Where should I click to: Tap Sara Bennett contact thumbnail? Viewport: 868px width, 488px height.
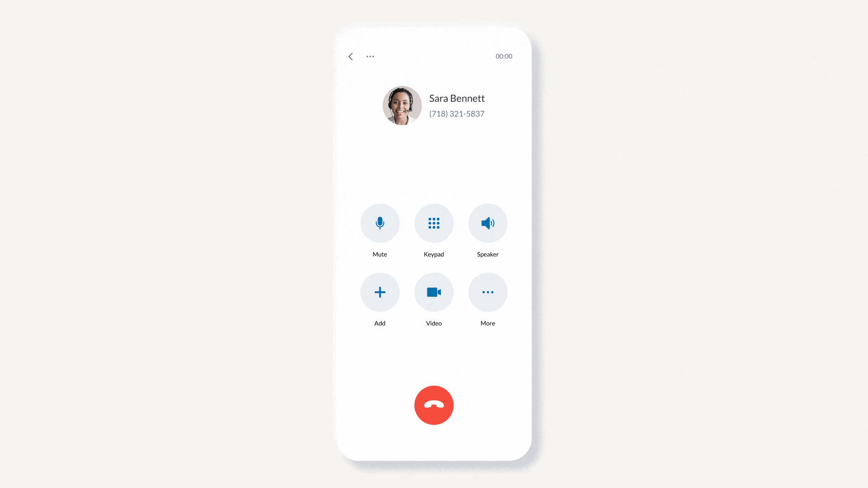click(x=402, y=105)
